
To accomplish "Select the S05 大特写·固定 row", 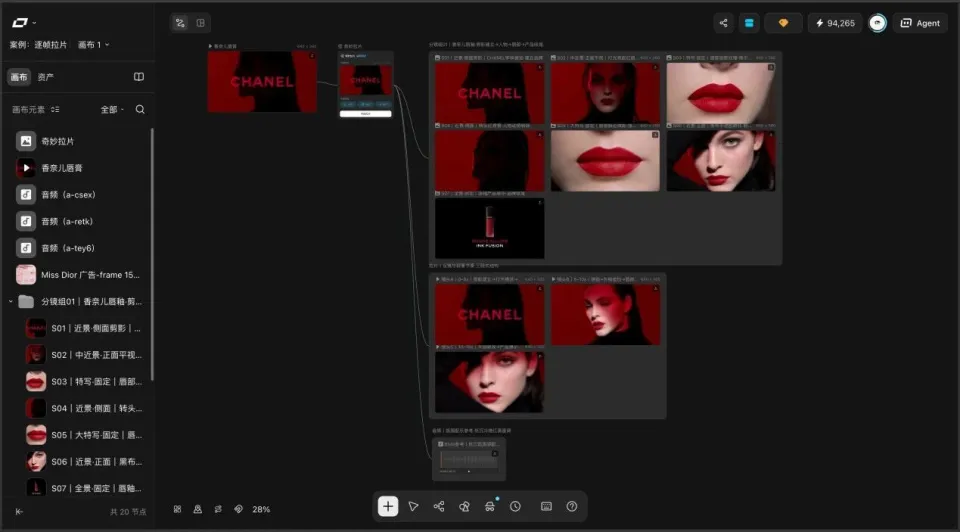I will coord(84,435).
